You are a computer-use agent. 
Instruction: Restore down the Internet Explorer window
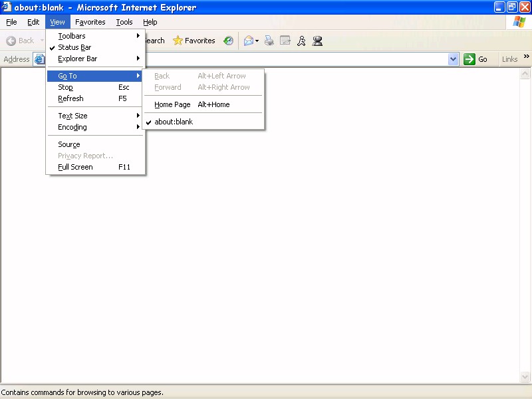click(x=512, y=7)
